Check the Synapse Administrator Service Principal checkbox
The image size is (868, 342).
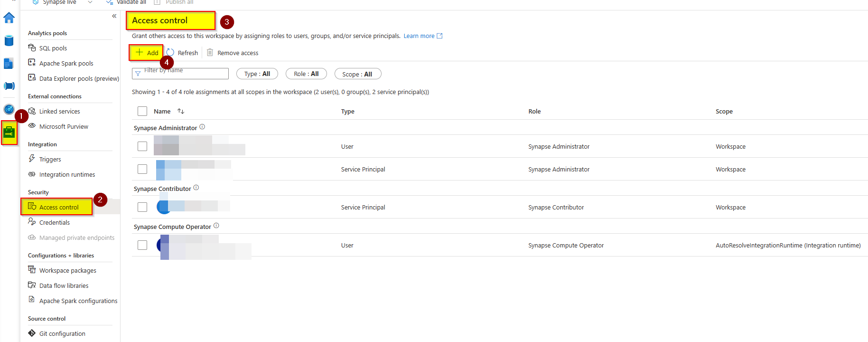(142, 169)
